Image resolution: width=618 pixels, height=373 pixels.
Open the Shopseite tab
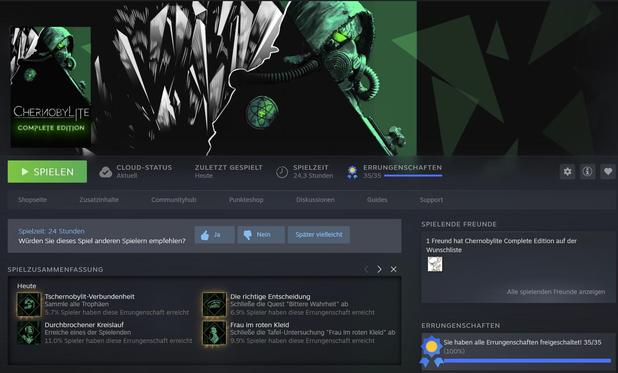(x=32, y=200)
